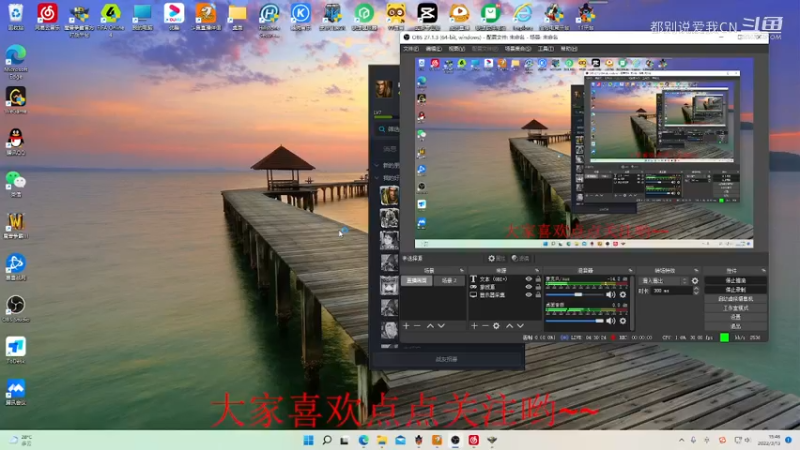Collapse the first QQ contact group chevron
Viewport: 800px width, 450px height.
pos(377,165)
